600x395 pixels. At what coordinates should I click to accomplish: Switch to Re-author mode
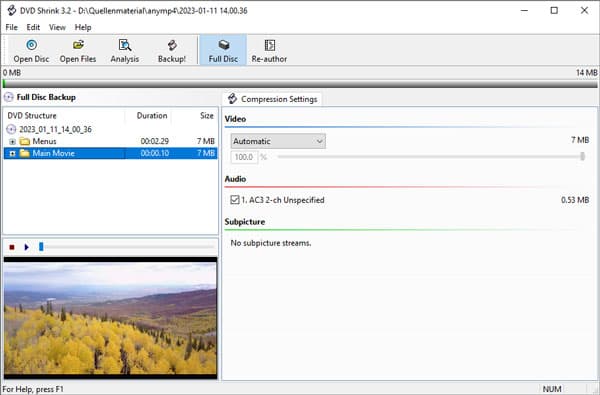[x=269, y=51]
